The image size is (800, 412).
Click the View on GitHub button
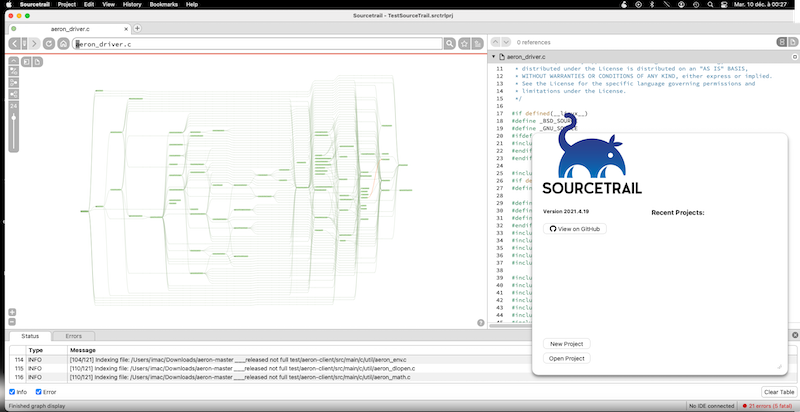(575, 229)
